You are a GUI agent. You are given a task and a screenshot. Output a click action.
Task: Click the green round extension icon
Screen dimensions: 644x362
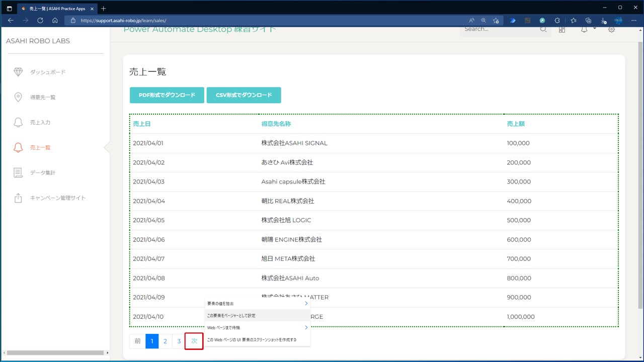coord(542,21)
